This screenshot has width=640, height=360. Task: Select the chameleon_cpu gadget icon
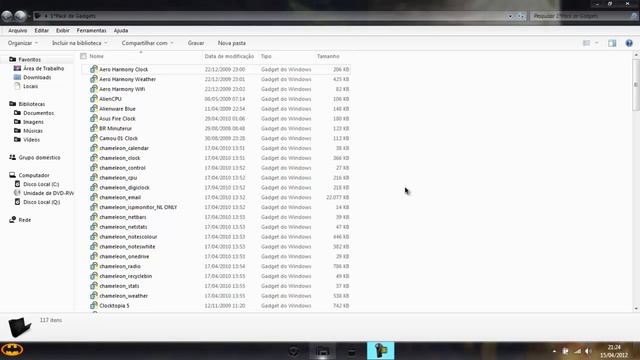[94, 178]
